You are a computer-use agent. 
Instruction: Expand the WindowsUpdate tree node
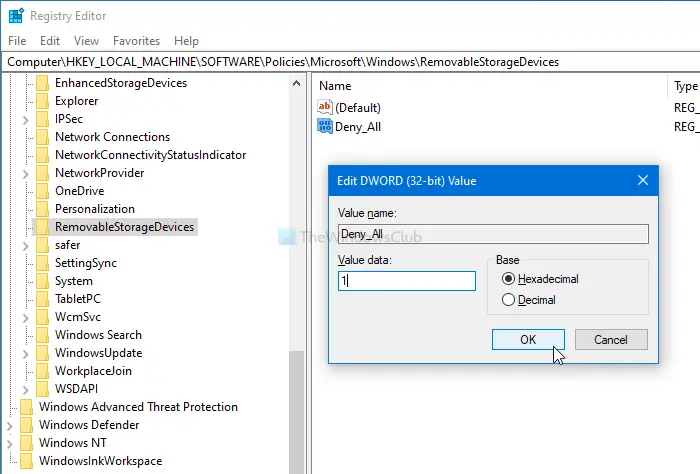click(25, 354)
